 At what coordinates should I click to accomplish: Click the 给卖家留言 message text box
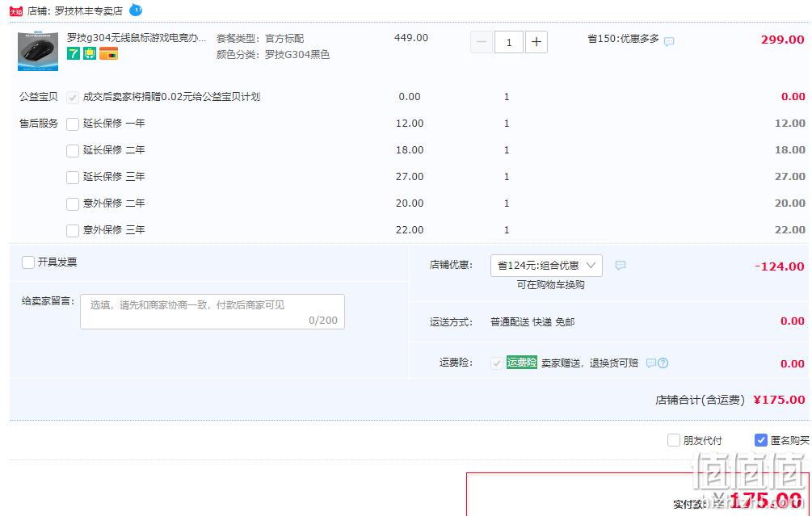coord(212,312)
